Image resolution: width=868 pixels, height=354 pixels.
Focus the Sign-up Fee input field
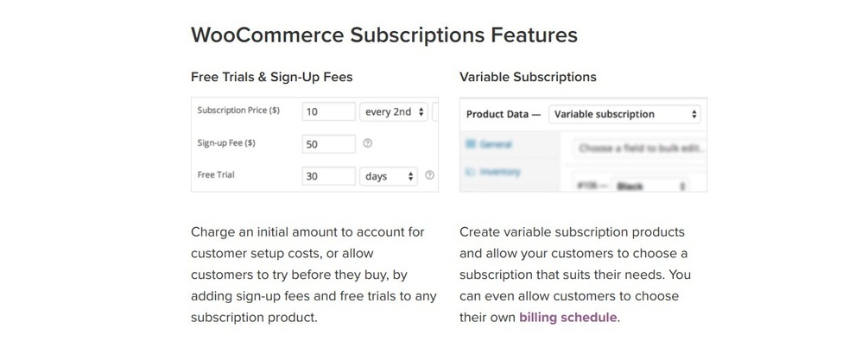(x=329, y=143)
